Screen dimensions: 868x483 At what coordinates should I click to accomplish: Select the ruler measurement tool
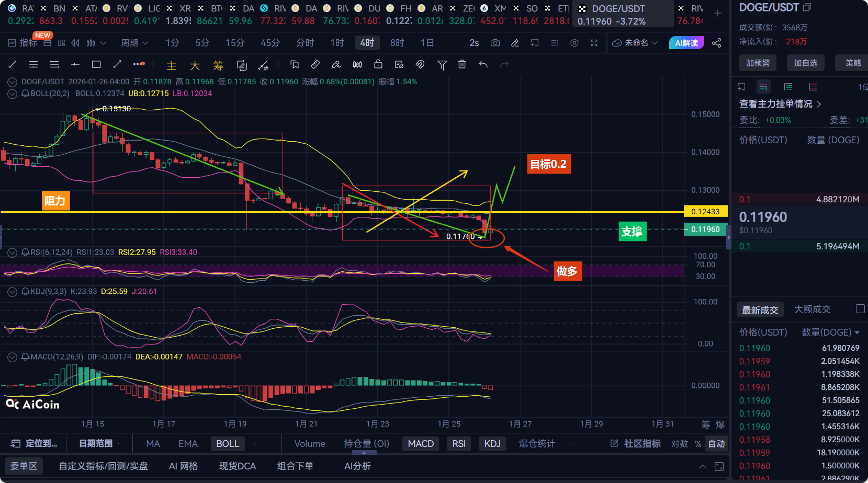click(315, 64)
